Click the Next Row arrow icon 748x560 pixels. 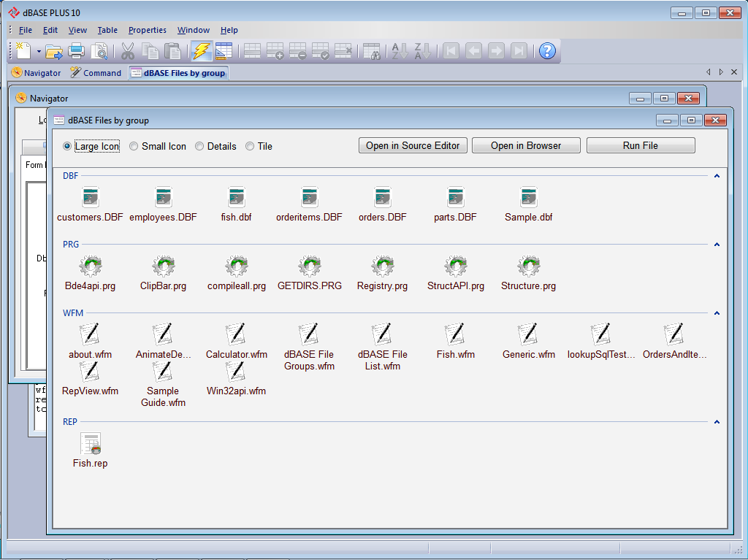(x=497, y=51)
